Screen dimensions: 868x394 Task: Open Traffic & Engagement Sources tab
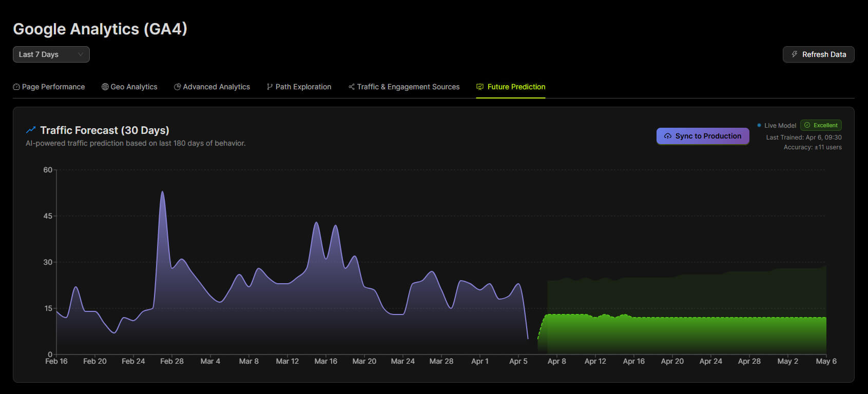click(x=404, y=87)
